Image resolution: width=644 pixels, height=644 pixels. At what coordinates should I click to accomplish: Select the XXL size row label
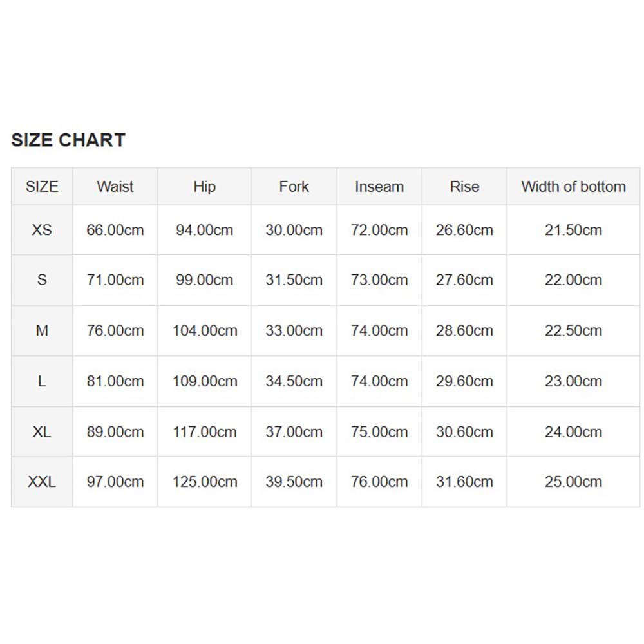[42, 482]
